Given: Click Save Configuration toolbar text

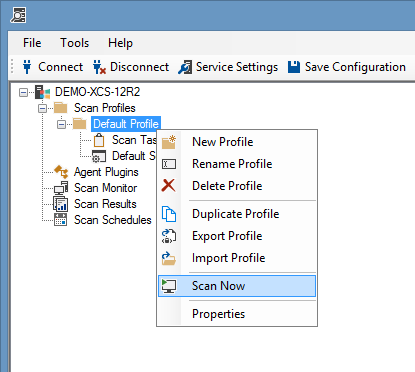Looking at the screenshot, I should pyautogui.click(x=355, y=67).
